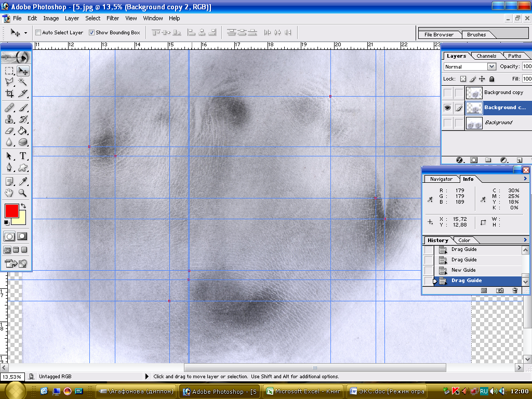Viewport: 532px width, 399px height.
Task: Open the Filter menu
Action: coord(113,18)
